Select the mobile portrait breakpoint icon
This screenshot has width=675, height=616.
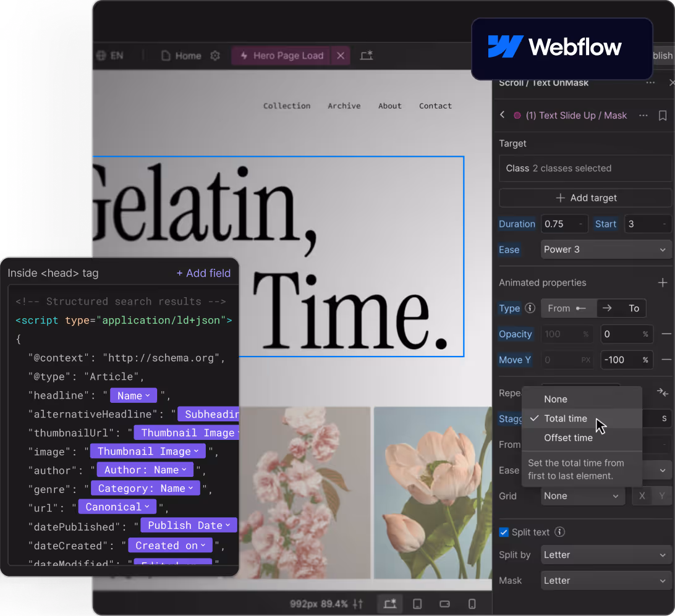(x=472, y=604)
